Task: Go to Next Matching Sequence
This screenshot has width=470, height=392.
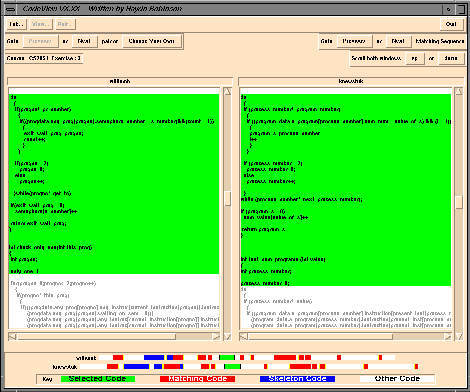Action: 398,41
